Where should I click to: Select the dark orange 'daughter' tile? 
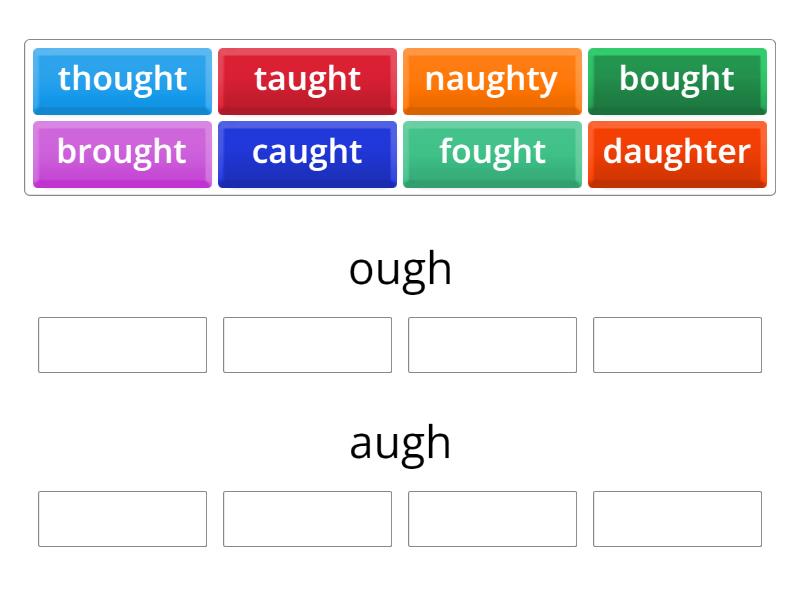click(677, 152)
